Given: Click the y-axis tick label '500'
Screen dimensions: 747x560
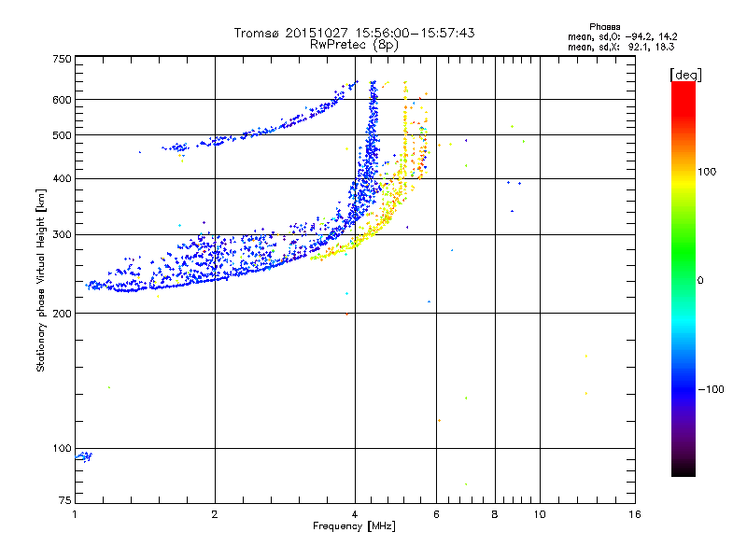Looking at the screenshot, I should [62, 135].
